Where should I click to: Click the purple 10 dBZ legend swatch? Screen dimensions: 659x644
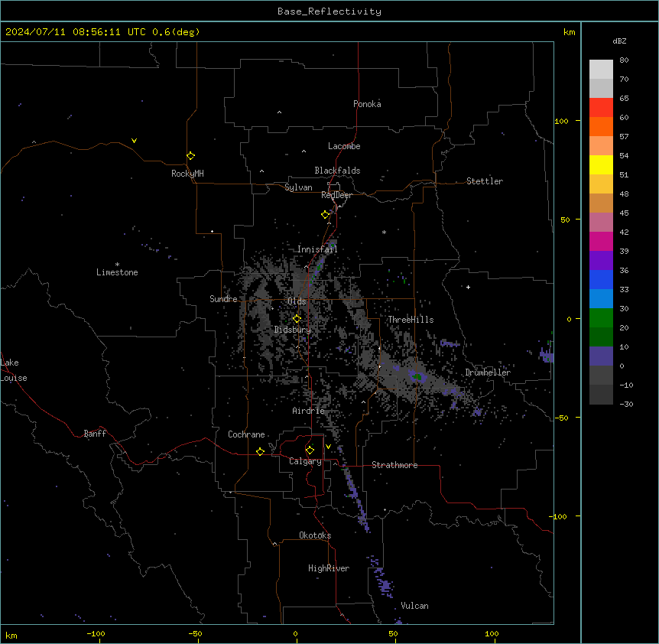tap(601, 356)
